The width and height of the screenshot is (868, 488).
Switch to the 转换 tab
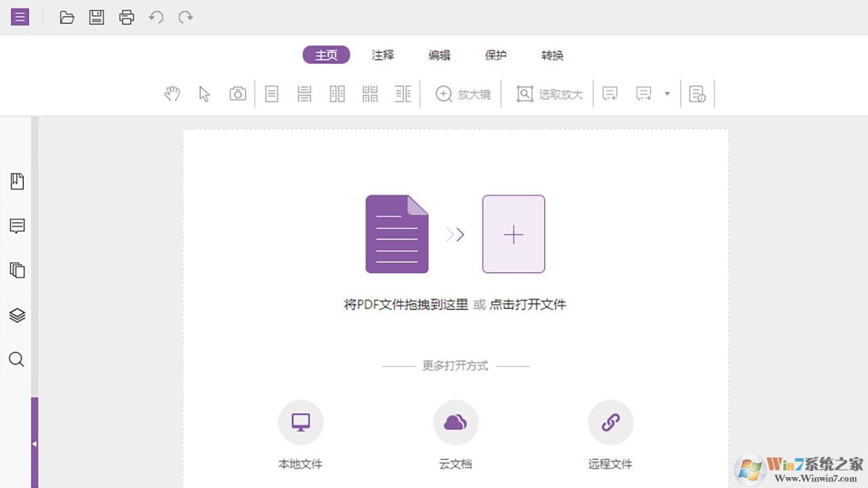[552, 56]
